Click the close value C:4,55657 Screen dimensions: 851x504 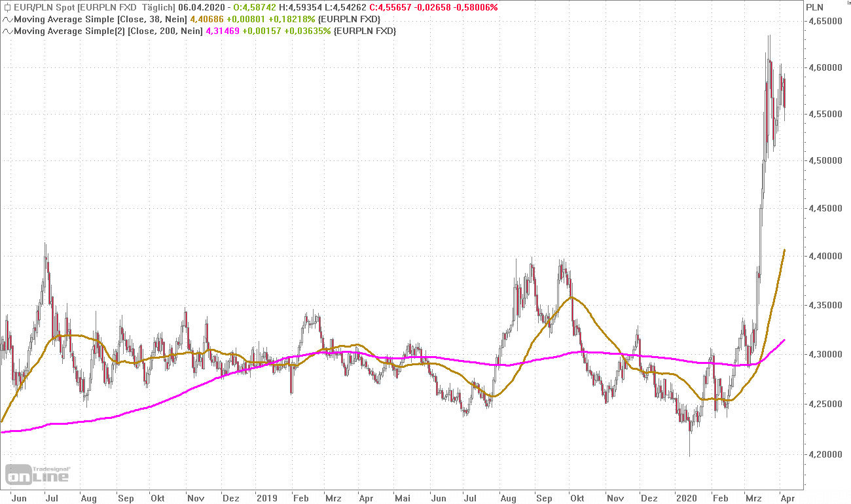point(389,7)
